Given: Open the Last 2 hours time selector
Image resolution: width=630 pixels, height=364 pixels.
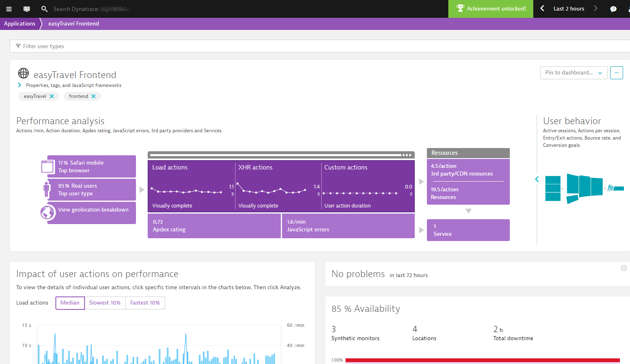Looking at the screenshot, I should (569, 8).
